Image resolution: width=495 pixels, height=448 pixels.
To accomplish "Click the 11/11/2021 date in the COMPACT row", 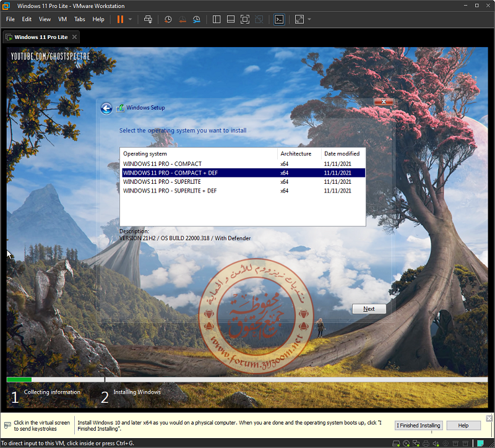I will (x=337, y=164).
